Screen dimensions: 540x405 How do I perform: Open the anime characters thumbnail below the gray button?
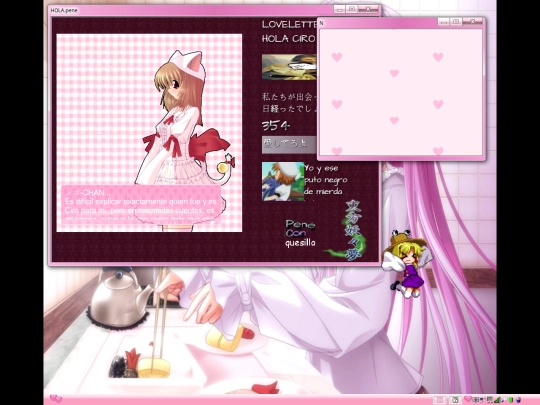(283, 181)
